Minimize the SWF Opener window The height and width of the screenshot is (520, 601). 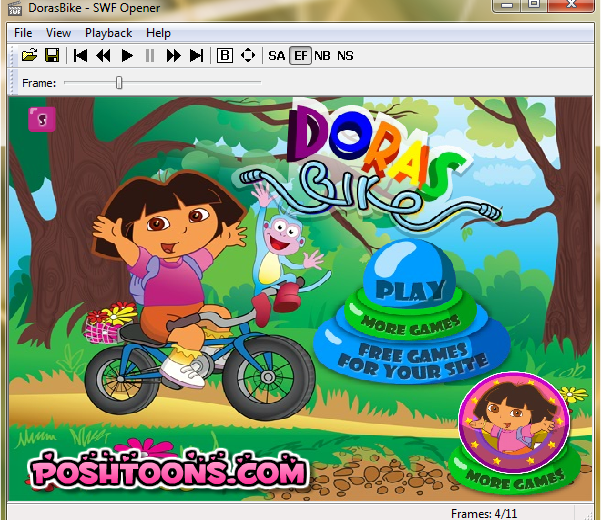(507, 5)
